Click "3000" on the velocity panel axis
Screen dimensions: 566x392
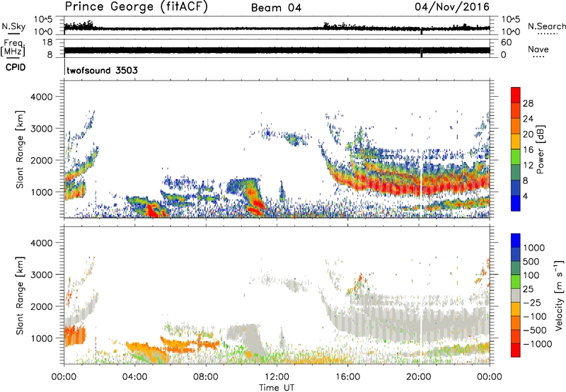[x=42, y=275]
